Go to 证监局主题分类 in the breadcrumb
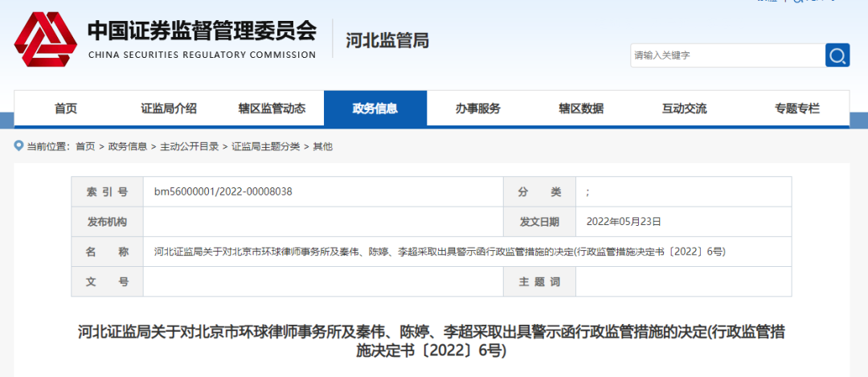This screenshot has width=868, height=377. pyautogui.click(x=266, y=147)
